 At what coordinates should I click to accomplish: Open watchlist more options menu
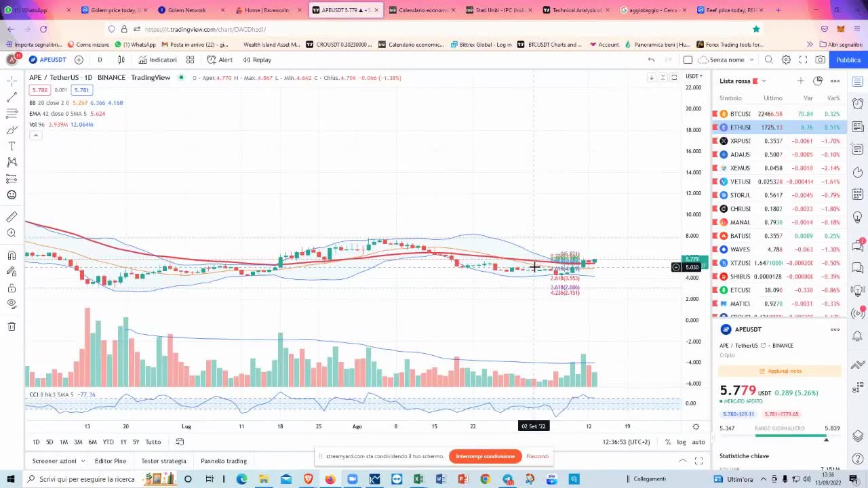coord(835,81)
